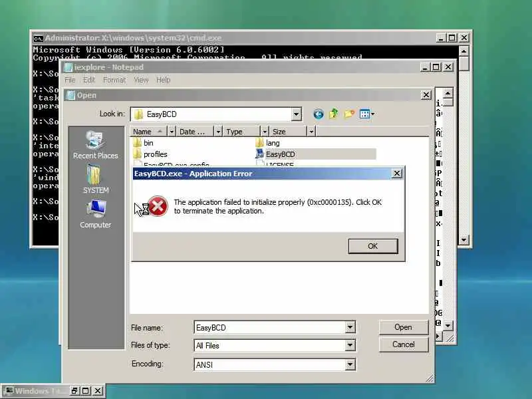Expand the File name dropdown
Screen dimensions: 532x399
[x=350, y=327]
